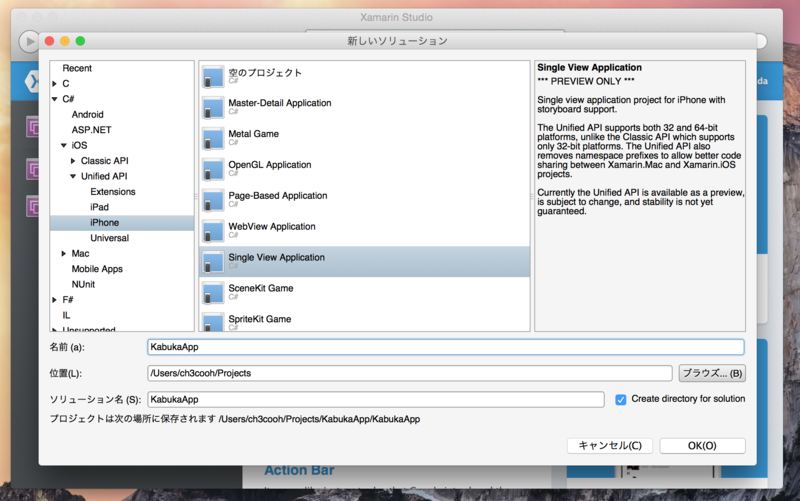Focus the 位置 location path field
800x501 pixels.
(x=410, y=373)
